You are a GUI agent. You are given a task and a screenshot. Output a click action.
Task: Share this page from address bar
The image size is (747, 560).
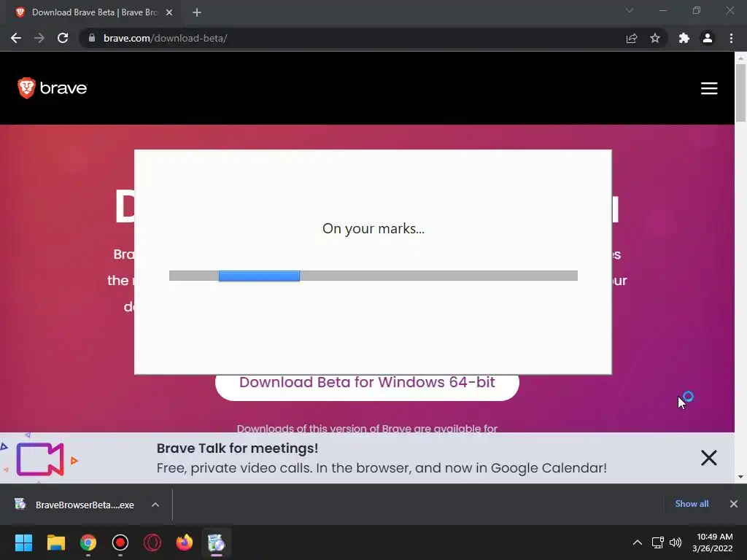tap(632, 38)
